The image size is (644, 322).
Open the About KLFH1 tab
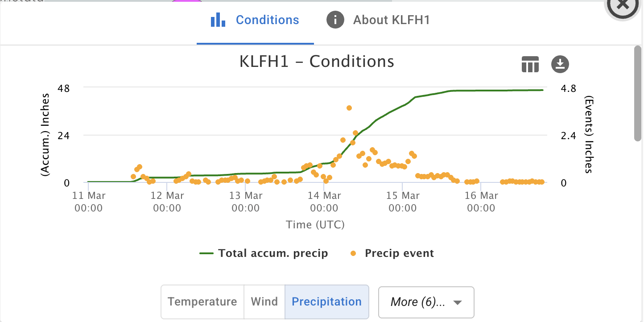point(391,20)
